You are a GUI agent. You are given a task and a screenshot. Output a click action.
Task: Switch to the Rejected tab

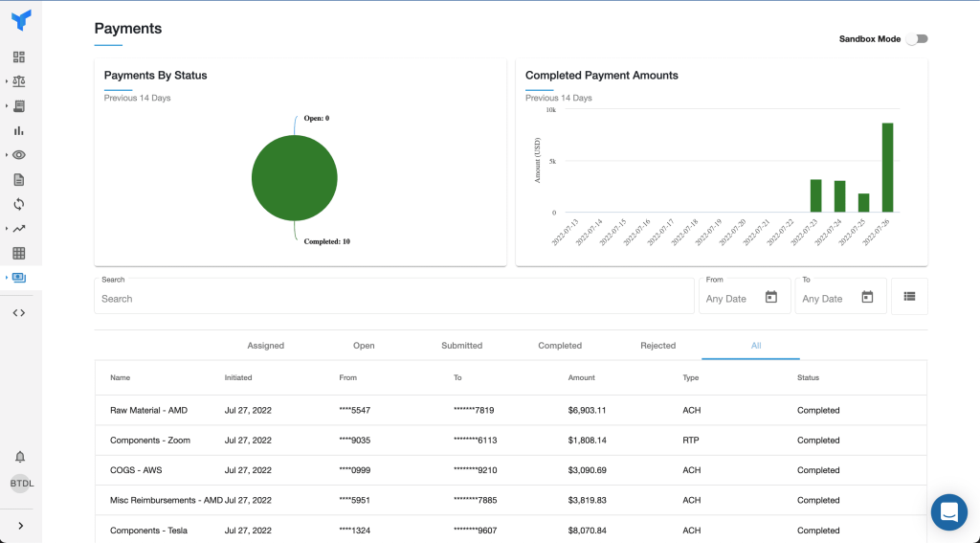pyautogui.click(x=658, y=346)
